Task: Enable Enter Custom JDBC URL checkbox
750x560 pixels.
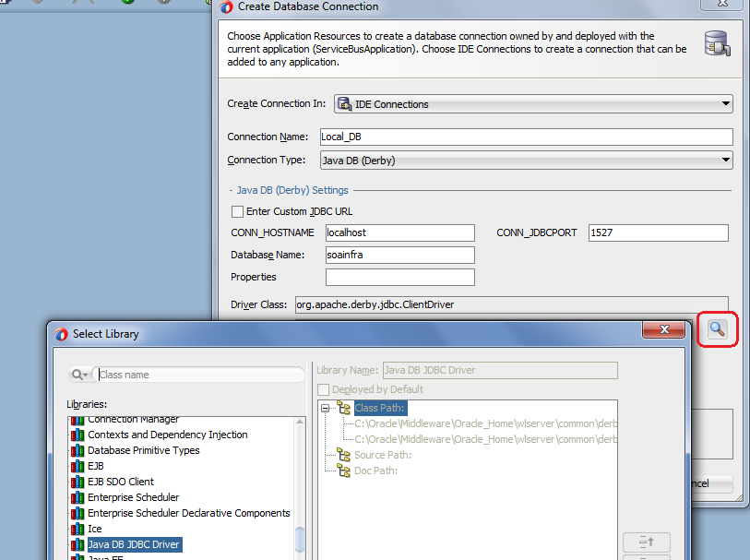Action: tap(237, 211)
